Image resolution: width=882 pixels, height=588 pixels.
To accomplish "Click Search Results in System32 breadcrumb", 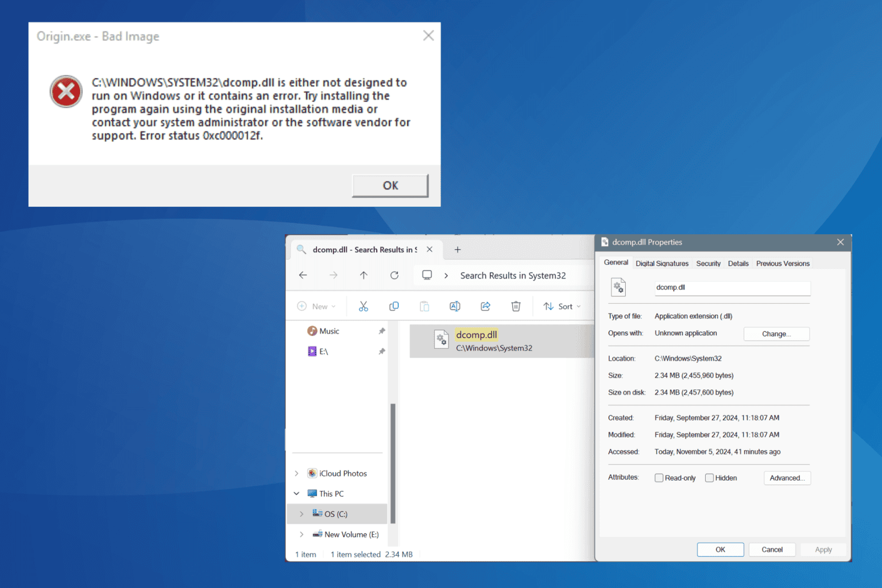I will click(x=513, y=276).
